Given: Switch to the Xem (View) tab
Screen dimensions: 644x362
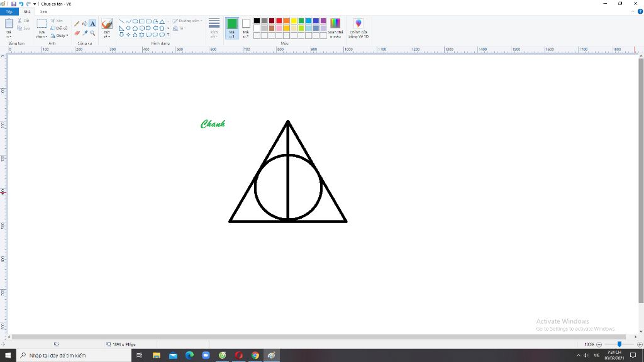Looking at the screenshot, I should click(43, 11).
